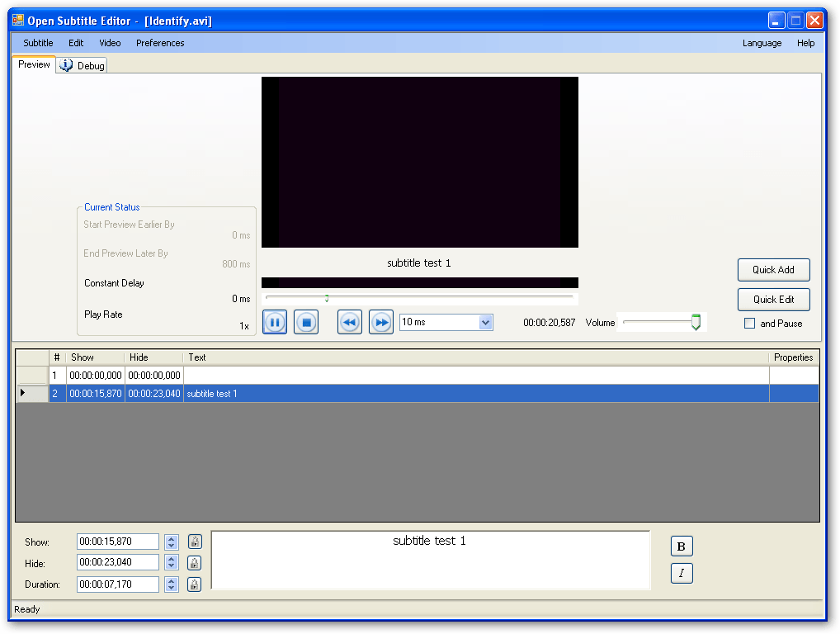This screenshot has width=840, height=634.
Task: Apply bold formatting to subtitle text
Action: [x=682, y=546]
